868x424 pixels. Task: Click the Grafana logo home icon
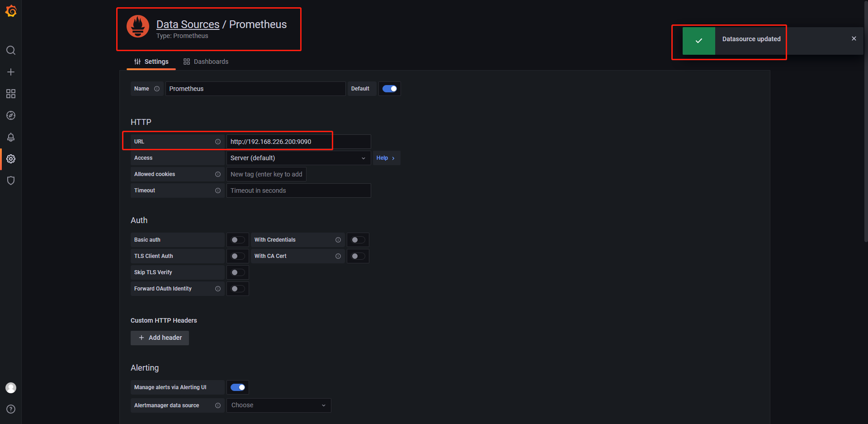pos(11,11)
